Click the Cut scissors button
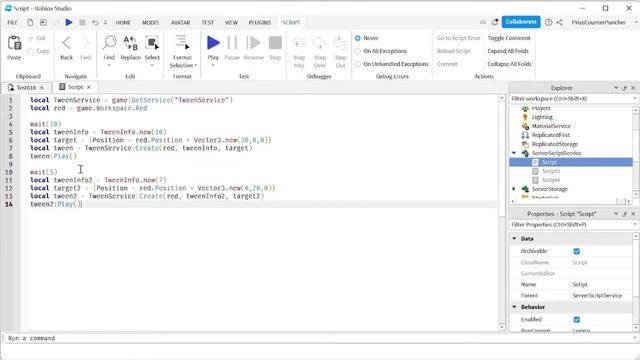Image resolution: width=640 pixels, height=360 pixels. [x=37, y=38]
